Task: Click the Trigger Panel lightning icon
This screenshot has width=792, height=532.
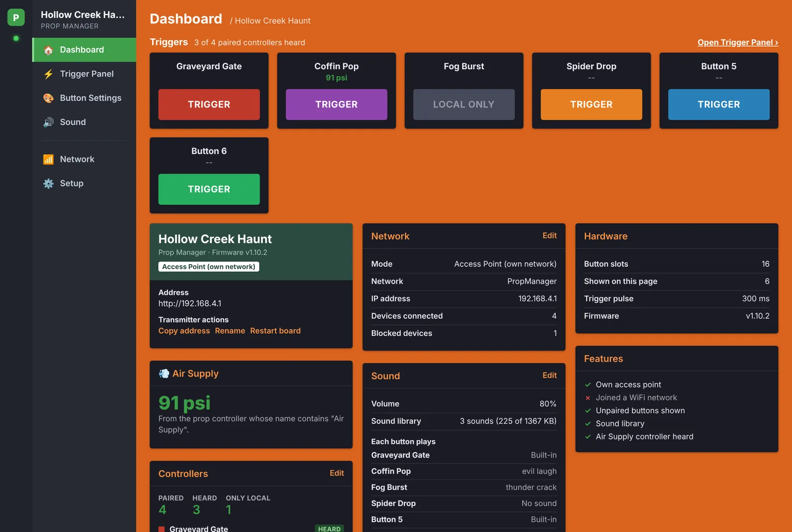Action: (x=48, y=74)
